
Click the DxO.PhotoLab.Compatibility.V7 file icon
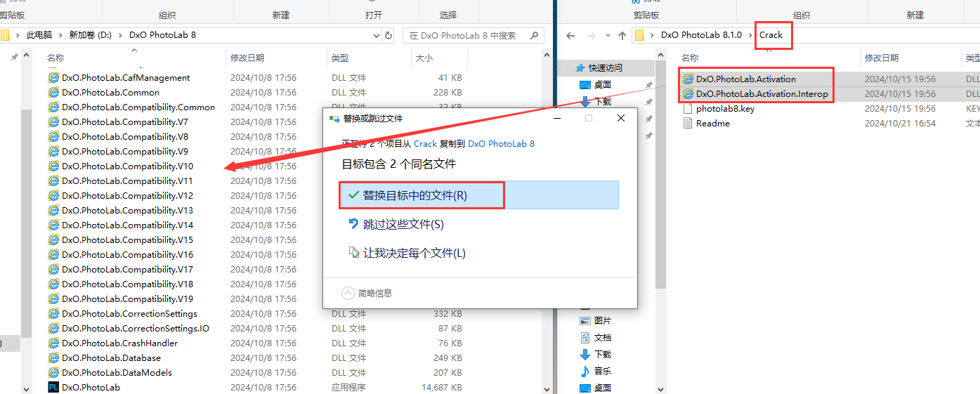click(x=53, y=122)
